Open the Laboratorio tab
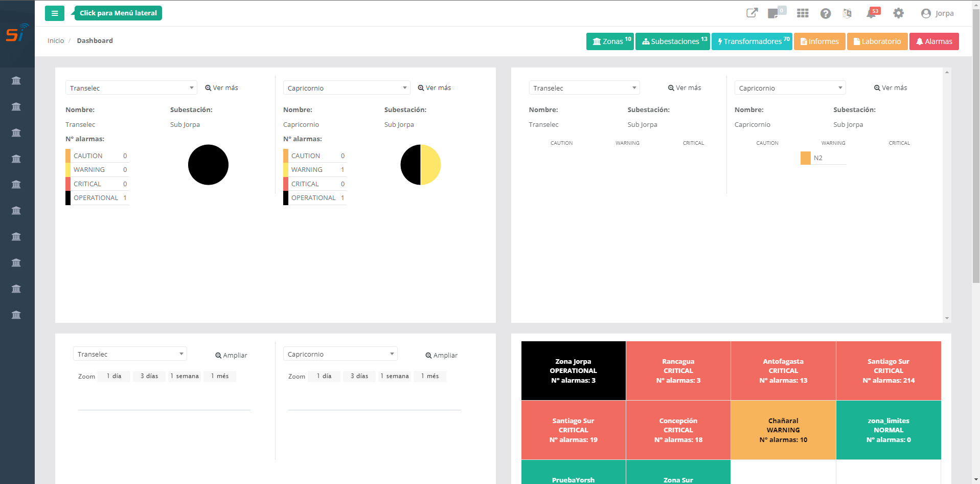The image size is (980, 484). (x=877, y=41)
